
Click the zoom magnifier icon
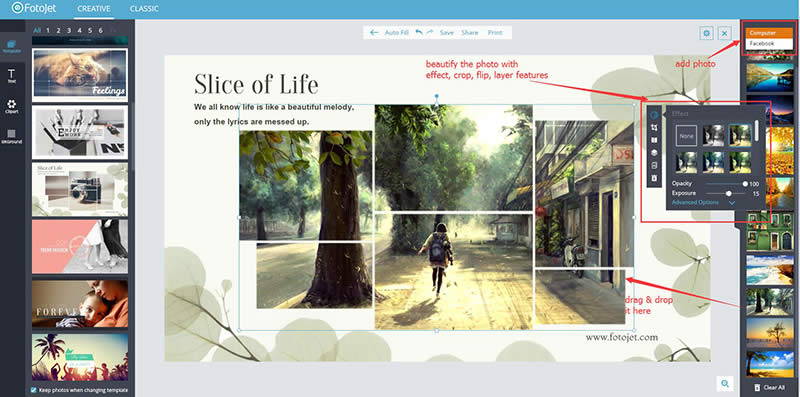coord(724,384)
